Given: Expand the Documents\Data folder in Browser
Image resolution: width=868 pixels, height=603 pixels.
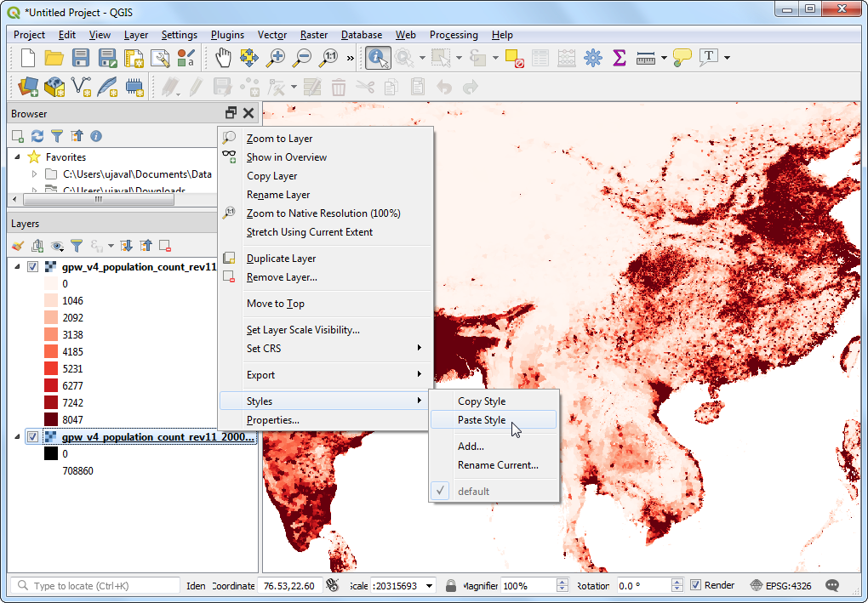Looking at the screenshot, I should coord(34,174).
